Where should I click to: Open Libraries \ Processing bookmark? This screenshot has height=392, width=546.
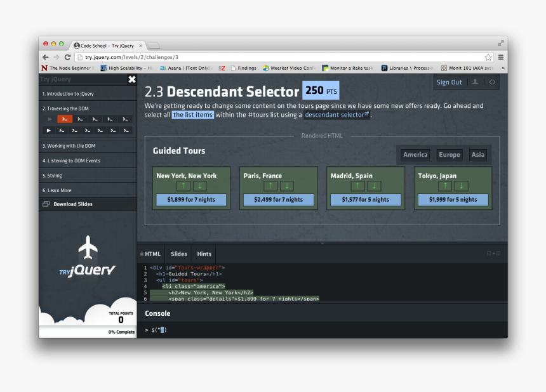click(x=408, y=68)
